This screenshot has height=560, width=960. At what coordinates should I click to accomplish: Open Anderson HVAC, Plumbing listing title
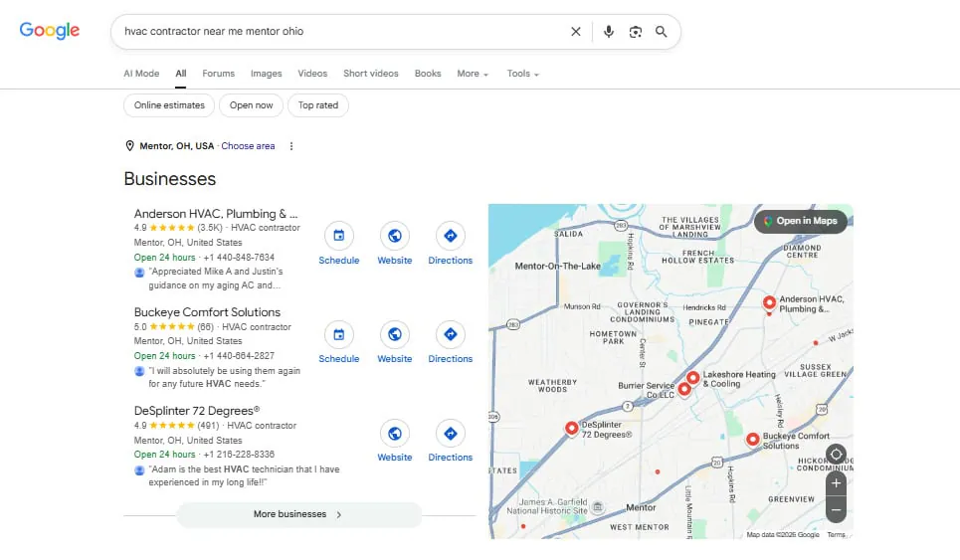(216, 214)
